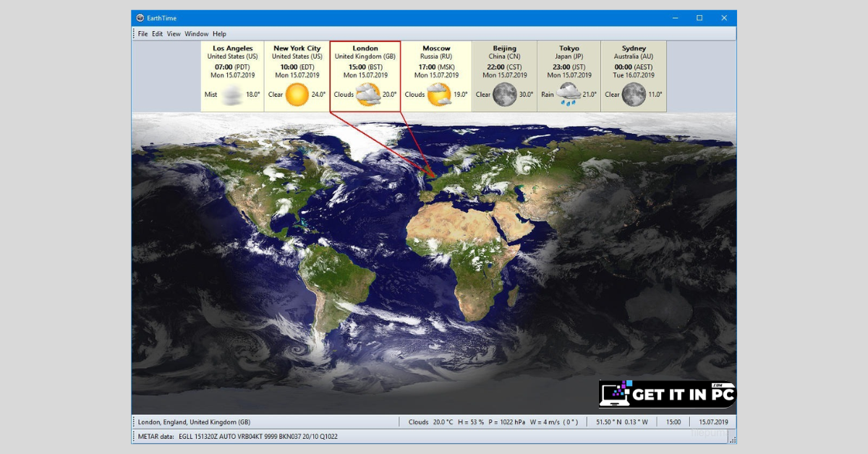
Task: Click the coordinates 51.50° N 0.13° W
Action: (622, 422)
